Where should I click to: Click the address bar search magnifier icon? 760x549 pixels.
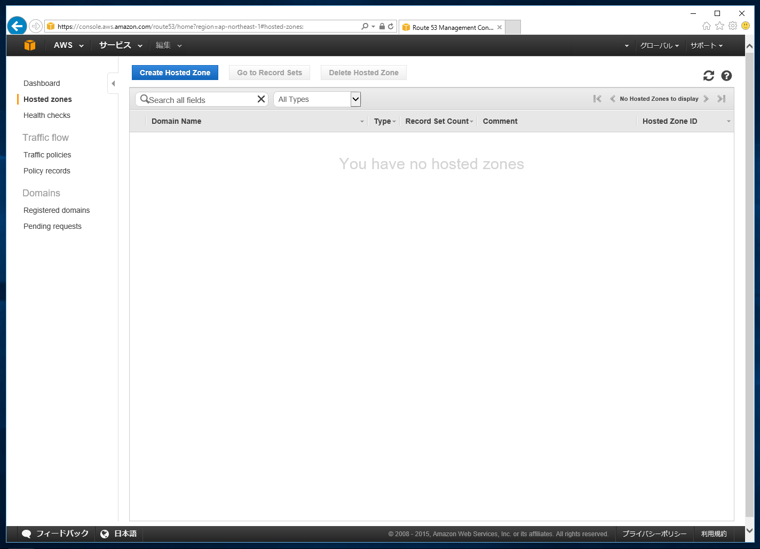tap(364, 26)
